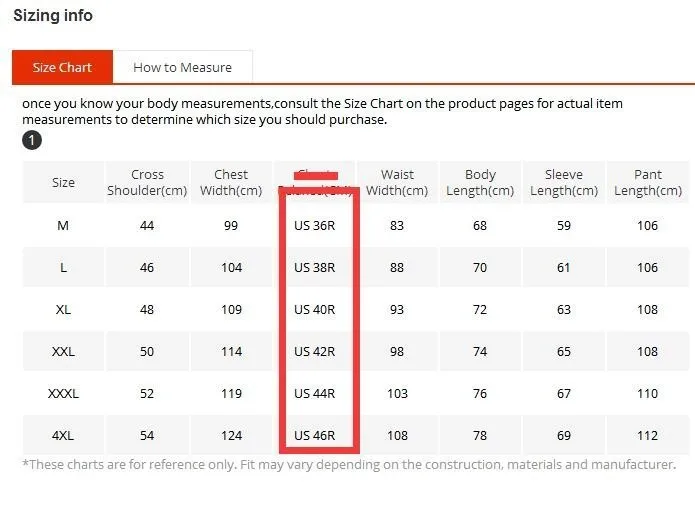Click sleeve length 67 in XXXL row
Viewport: 695px width, 520px height.
click(564, 394)
